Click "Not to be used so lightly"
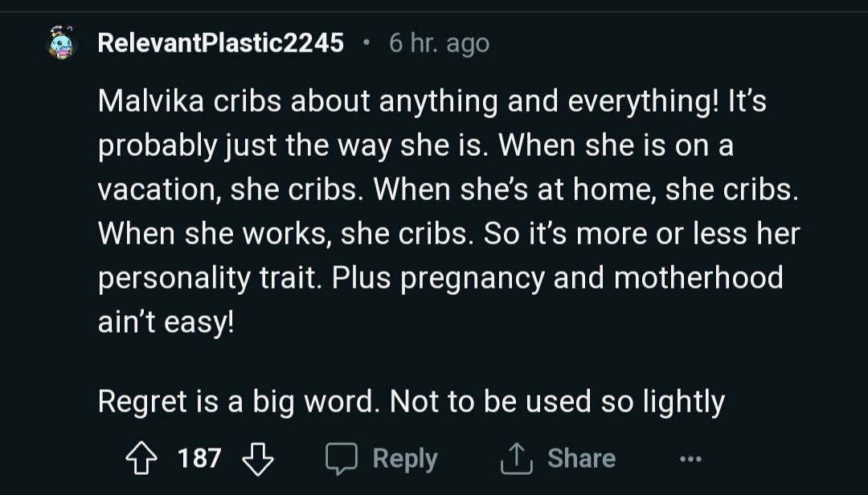Viewport: 868px width, 495px height. pyautogui.click(x=557, y=401)
